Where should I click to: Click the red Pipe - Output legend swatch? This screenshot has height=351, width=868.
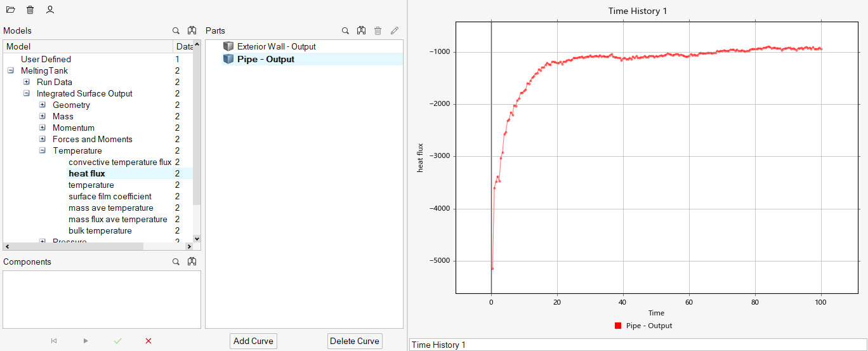[x=618, y=326]
